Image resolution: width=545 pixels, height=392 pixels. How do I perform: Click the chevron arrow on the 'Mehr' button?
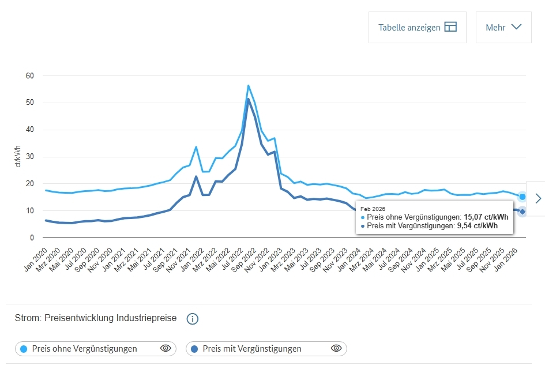click(x=517, y=27)
